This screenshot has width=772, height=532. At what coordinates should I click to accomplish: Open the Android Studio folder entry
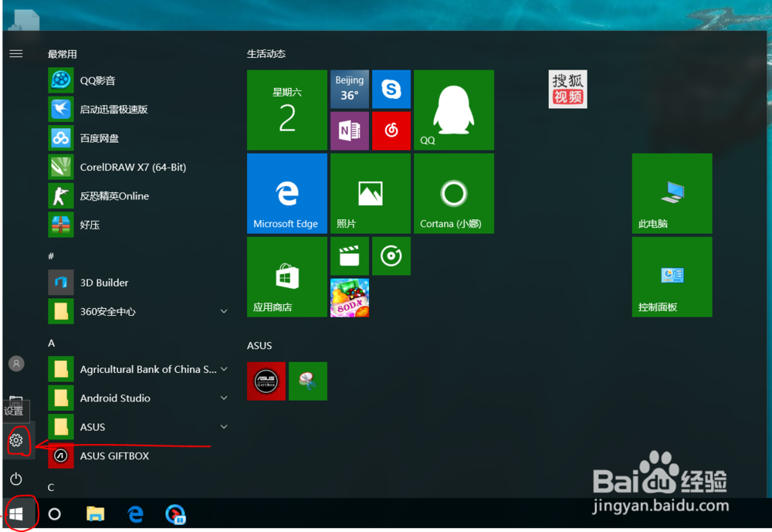coord(138,398)
